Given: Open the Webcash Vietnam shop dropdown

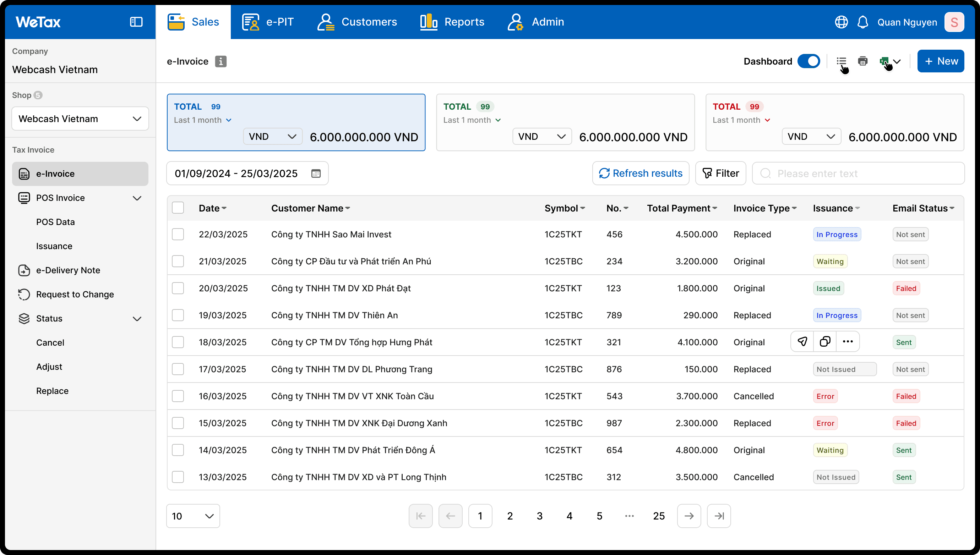Looking at the screenshot, I should coord(80,119).
